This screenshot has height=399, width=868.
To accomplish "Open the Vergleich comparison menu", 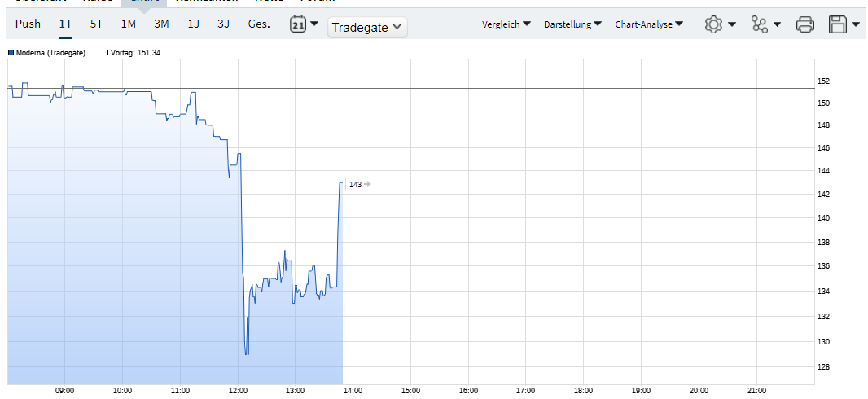I will tap(506, 24).
